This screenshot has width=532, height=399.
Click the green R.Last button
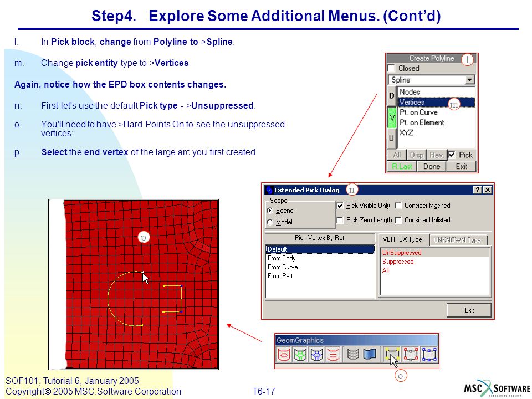tap(402, 167)
